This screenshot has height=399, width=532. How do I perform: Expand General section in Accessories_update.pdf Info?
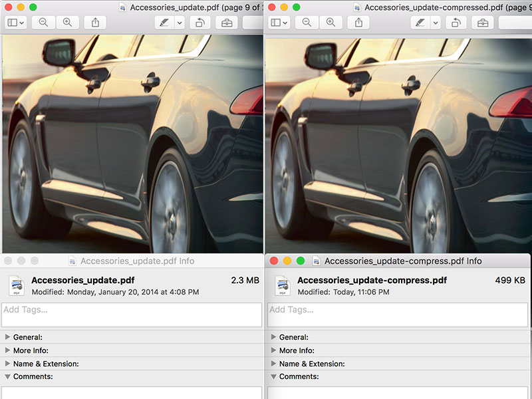(7, 337)
